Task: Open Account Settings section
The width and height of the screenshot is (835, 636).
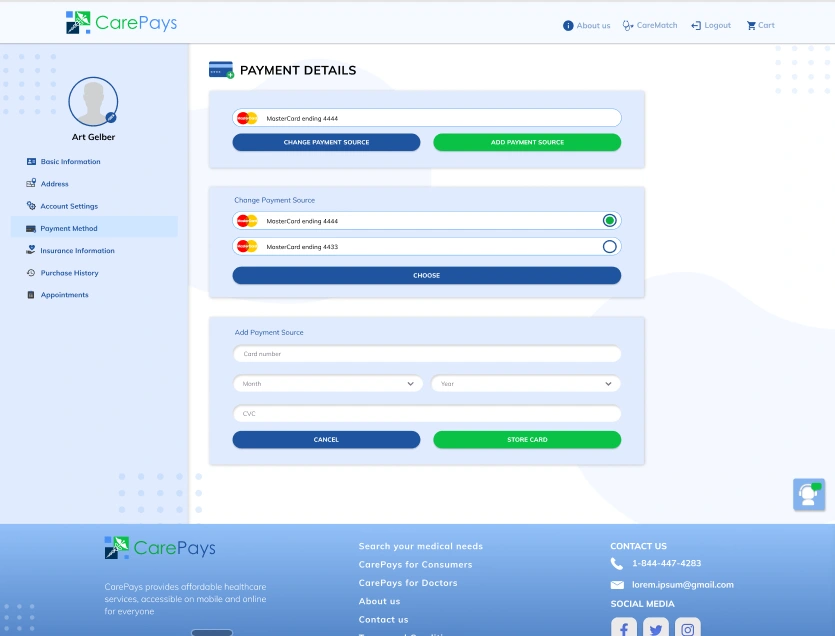Action: coord(69,206)
